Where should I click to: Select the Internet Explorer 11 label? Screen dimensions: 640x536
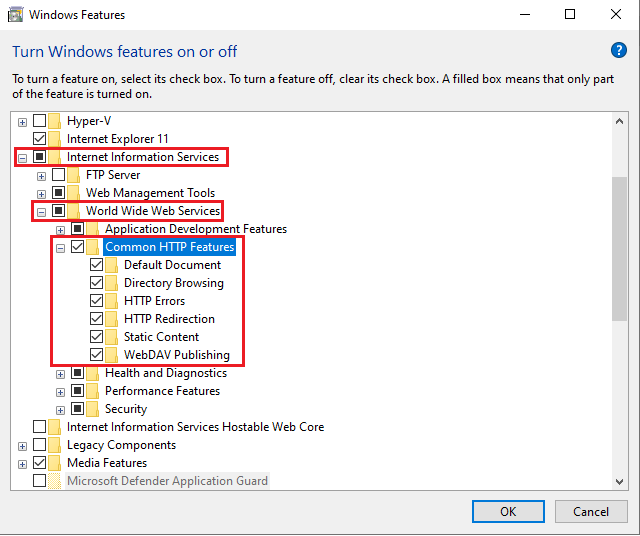pyautogui.click(x=118, y=139)
